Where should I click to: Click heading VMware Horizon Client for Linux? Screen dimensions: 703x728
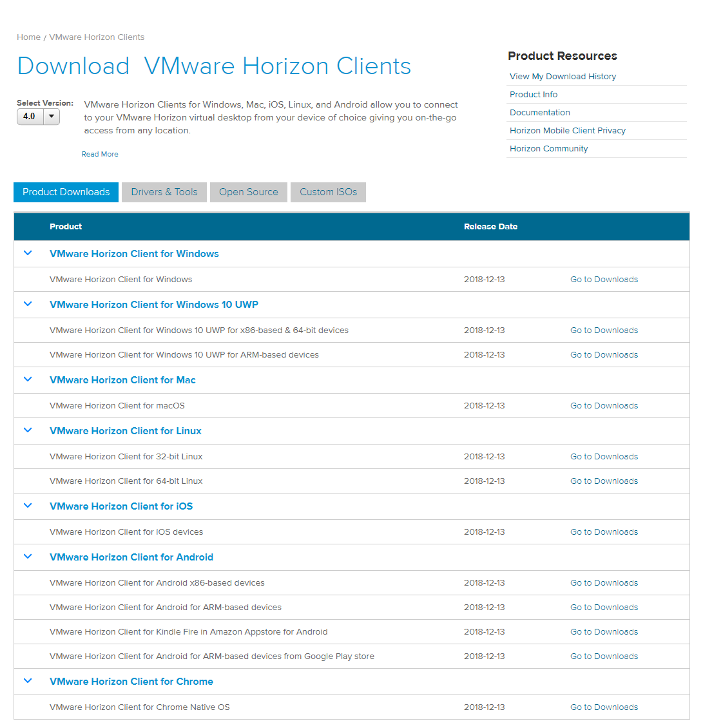point(126,431)
